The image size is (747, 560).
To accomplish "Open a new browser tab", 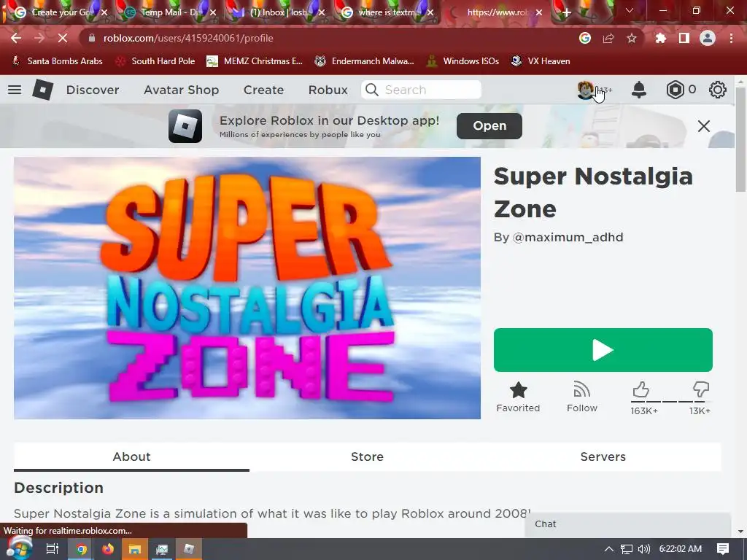I will [x=566, y=12].
